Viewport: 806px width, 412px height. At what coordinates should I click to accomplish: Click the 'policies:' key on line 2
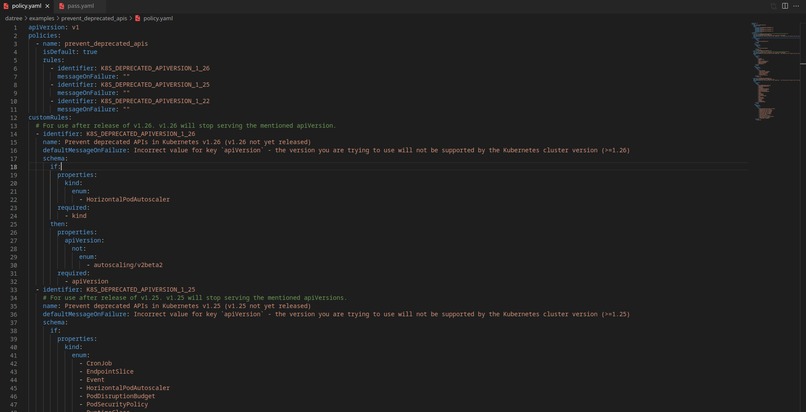pos(45,35)
